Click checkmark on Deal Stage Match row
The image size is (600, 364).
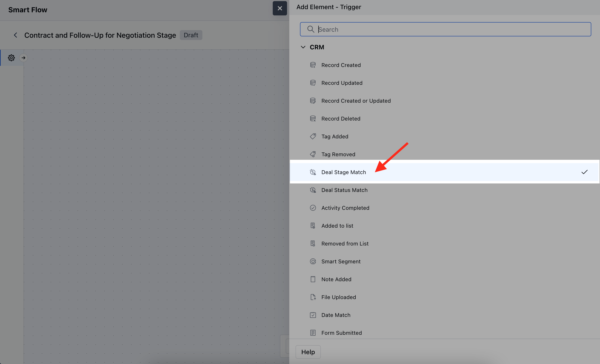(584, 172)
